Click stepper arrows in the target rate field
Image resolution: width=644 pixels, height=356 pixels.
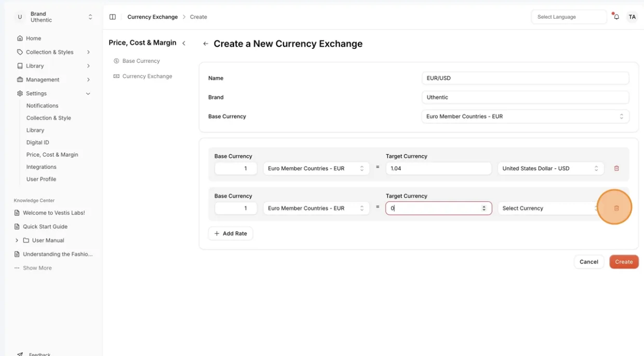coord(484,208)
